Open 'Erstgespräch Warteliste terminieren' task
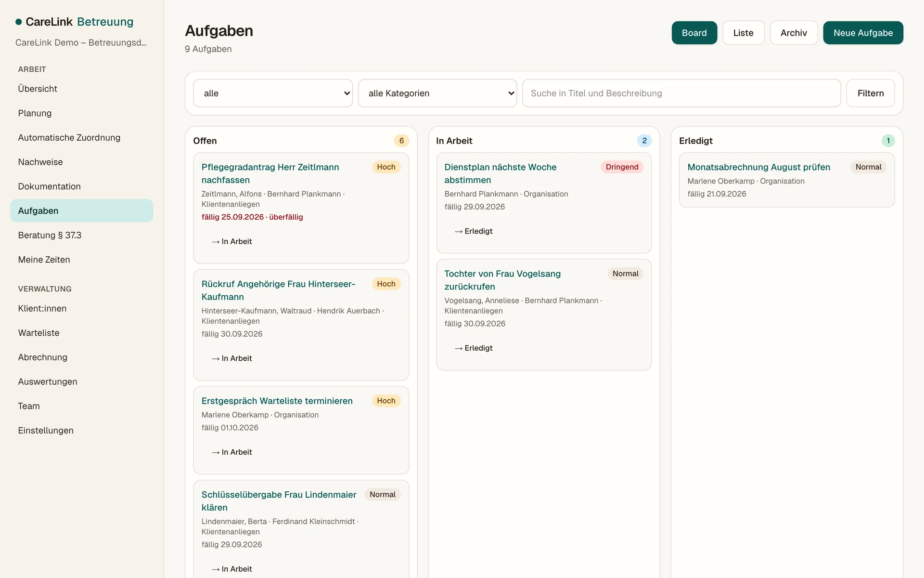 point(277,401)
